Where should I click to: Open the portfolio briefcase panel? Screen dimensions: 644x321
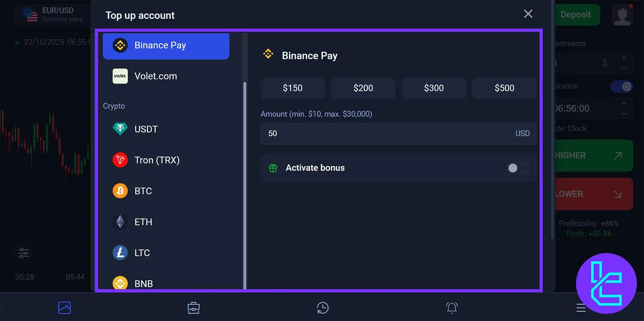(194, 307)
